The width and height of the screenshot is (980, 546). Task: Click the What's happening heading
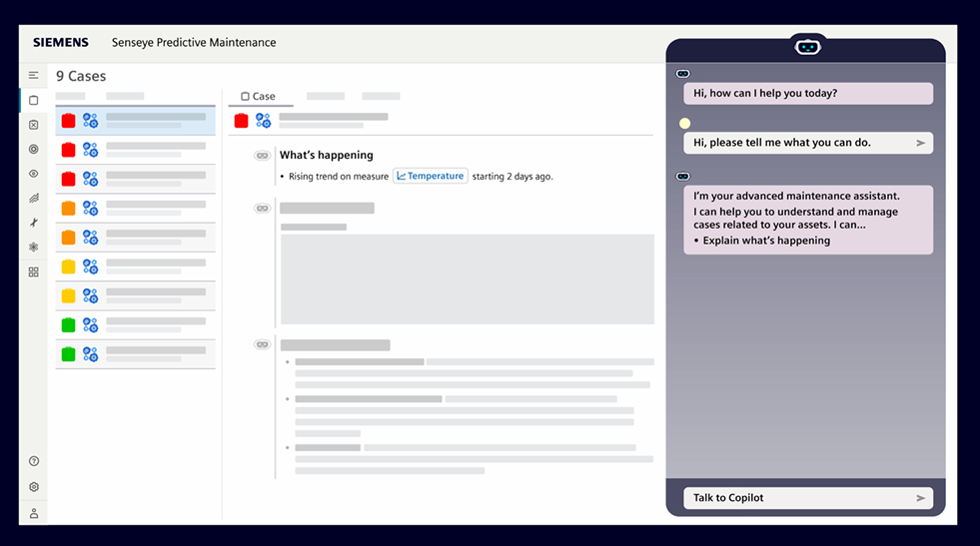coord(327,155)
